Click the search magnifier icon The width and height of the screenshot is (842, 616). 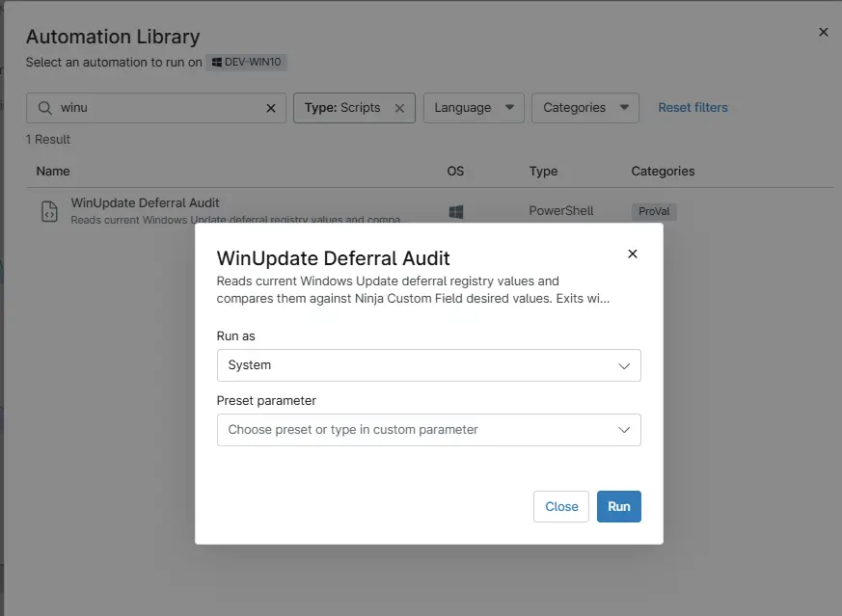pyautogui.click(x=44, y=108)
